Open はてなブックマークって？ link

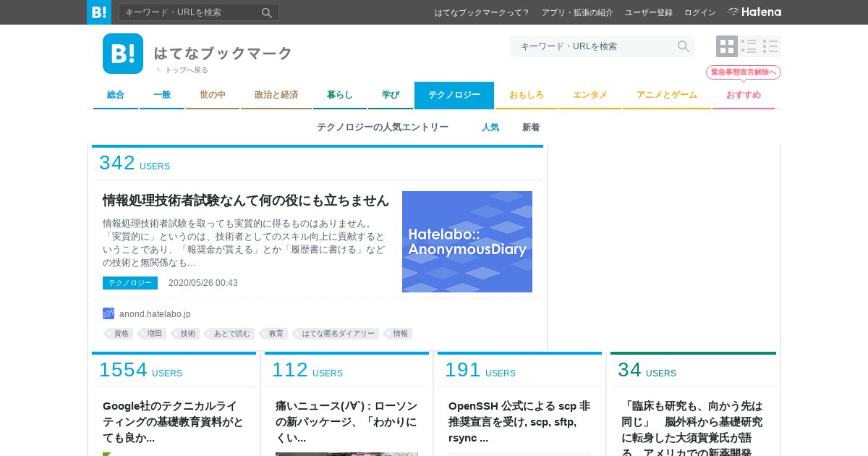pos(482,12)
